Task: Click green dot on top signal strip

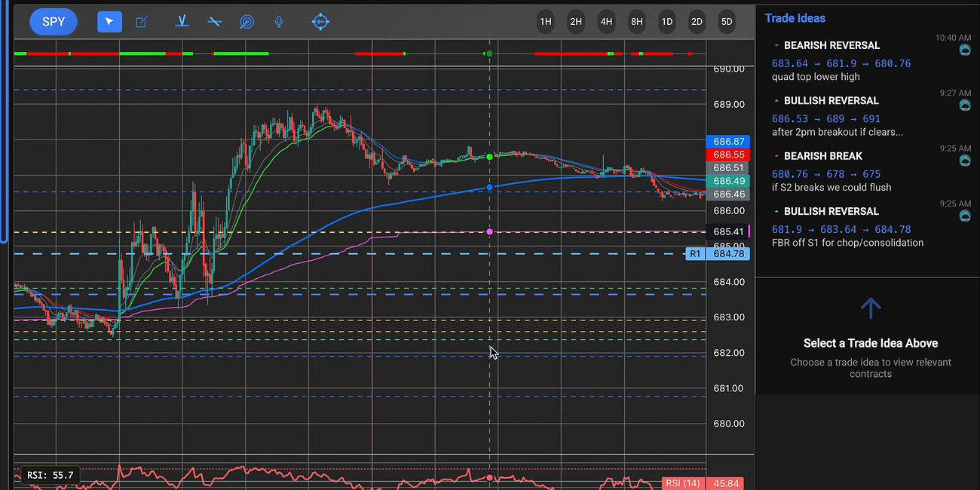Action: [490, 54]
